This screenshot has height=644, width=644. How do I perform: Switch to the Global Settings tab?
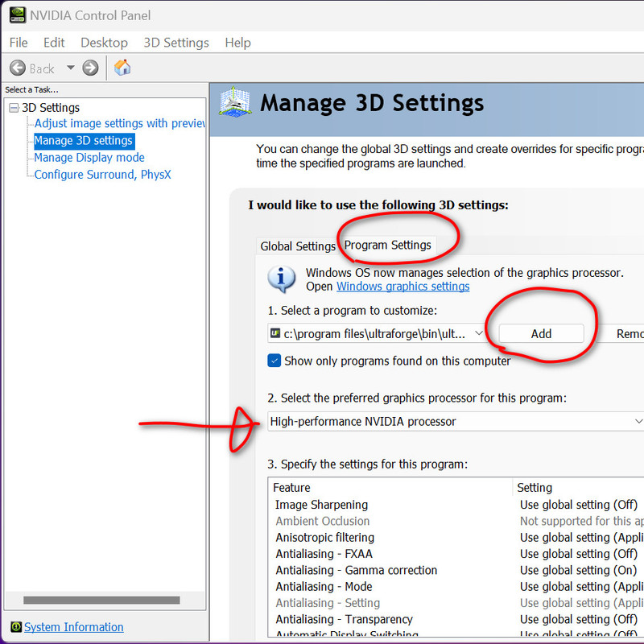pos(297,246)
